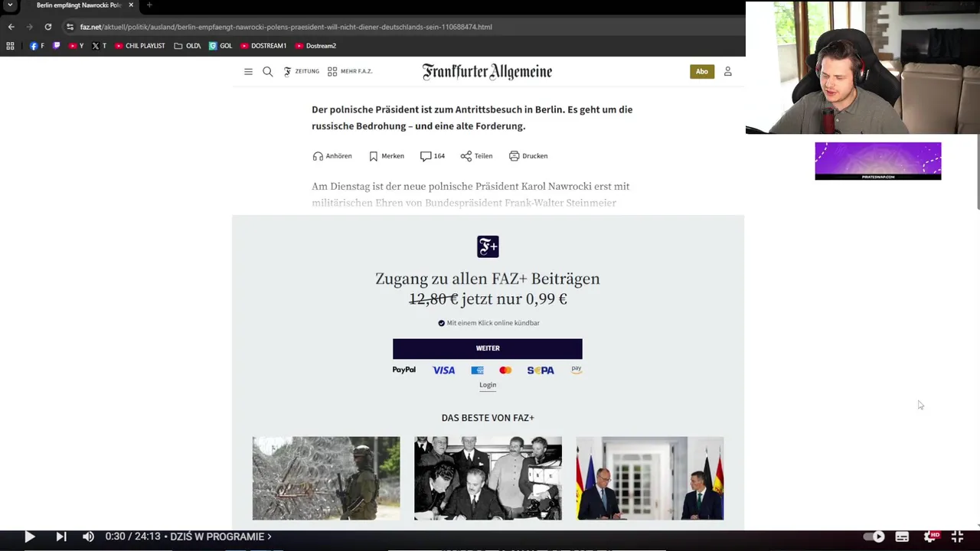
Task: Open the soldier at barbed wire article thumbnail
Action: coord(326,478)
